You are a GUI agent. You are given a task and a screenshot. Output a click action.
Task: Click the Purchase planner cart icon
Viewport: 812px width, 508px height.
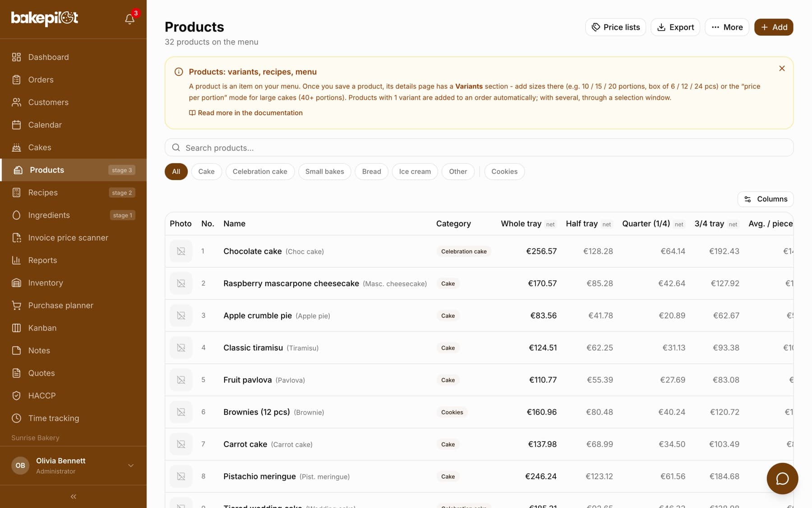coord(16,305)
